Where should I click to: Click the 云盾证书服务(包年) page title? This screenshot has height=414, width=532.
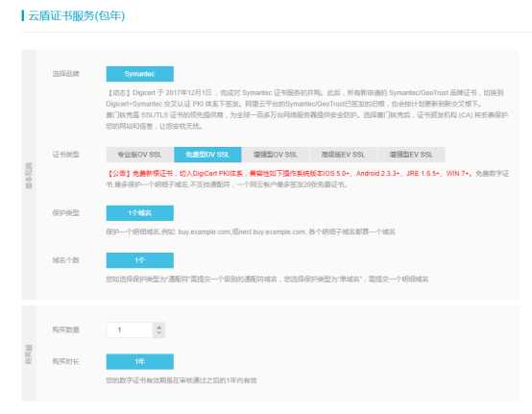tap(76, 15)
